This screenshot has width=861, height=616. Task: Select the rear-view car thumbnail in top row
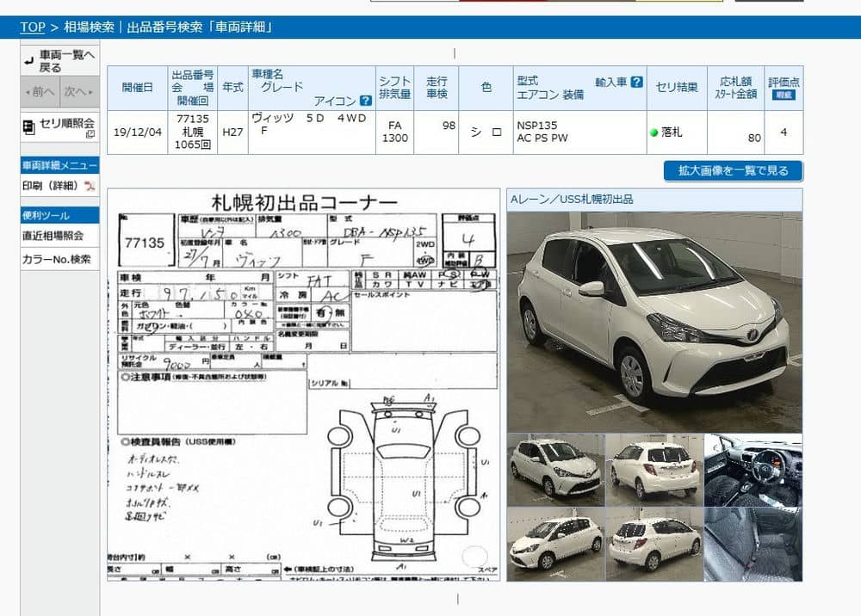coord(653,467)
